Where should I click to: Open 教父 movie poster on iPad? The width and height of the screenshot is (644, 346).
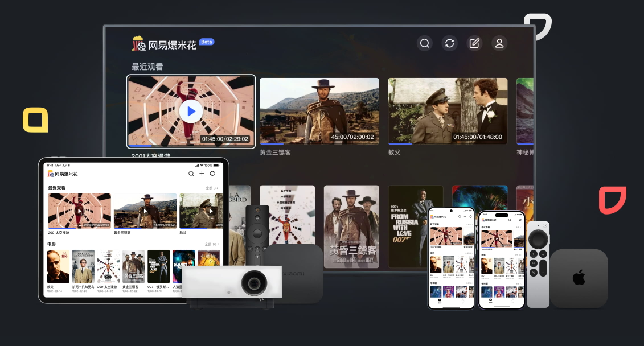pyautogui.click(x=58, y=266)
